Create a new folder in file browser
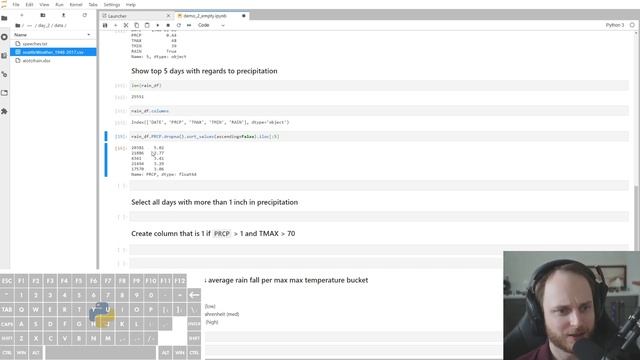Screen dimensions: 640x360 coord(42,15)
